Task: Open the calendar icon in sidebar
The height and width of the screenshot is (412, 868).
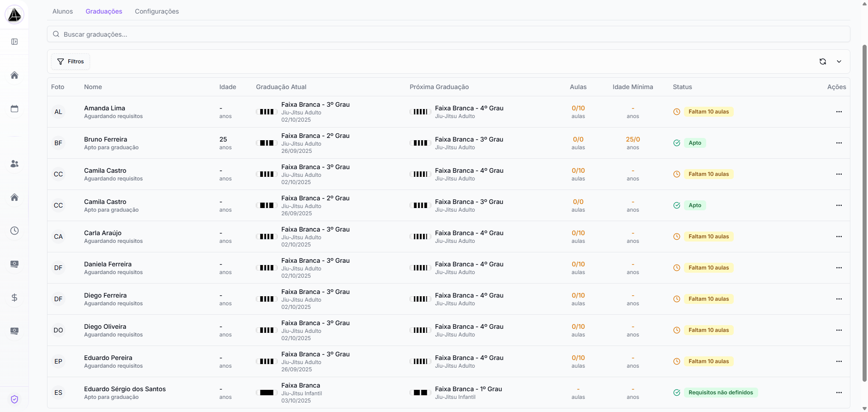Action: (x=14, y=109)
